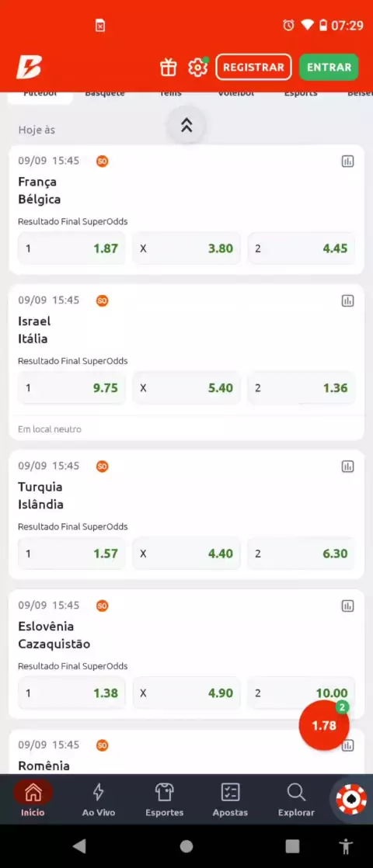Select Islândia win odds 6.30
This screenshot has height=868, width=373.
click(x=301, y=554)
